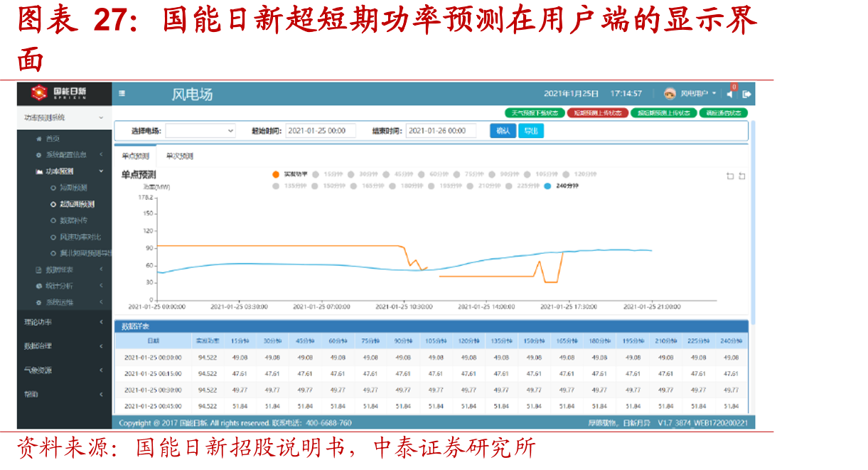Click the 2021-01-25 00:00:00 table date cell

(153, 358)
